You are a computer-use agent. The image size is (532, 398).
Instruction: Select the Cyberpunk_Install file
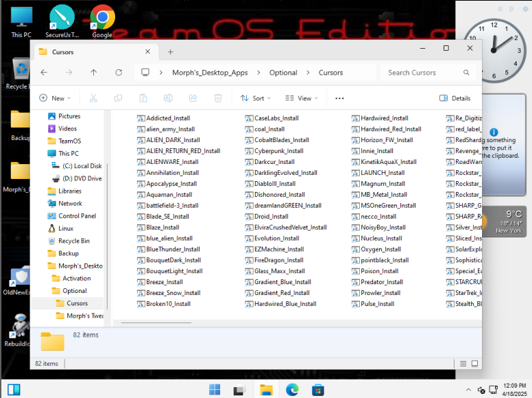pyautogui.click(x=274, y=151)
